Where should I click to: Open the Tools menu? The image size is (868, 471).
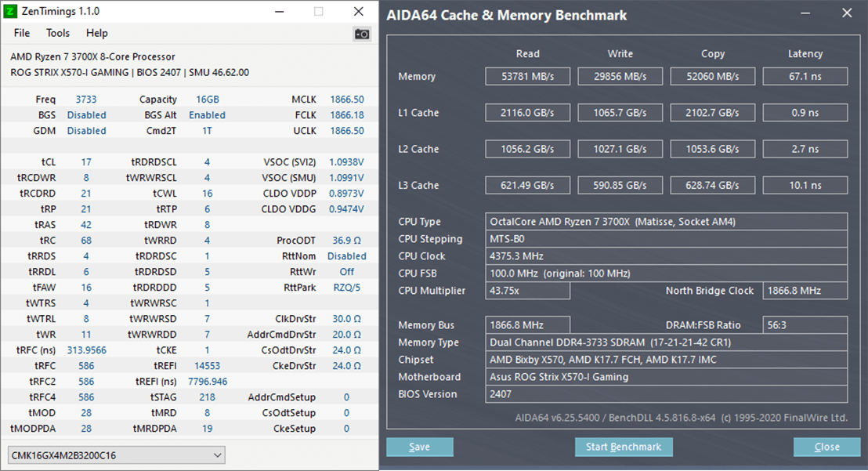(x=58, y=33)
